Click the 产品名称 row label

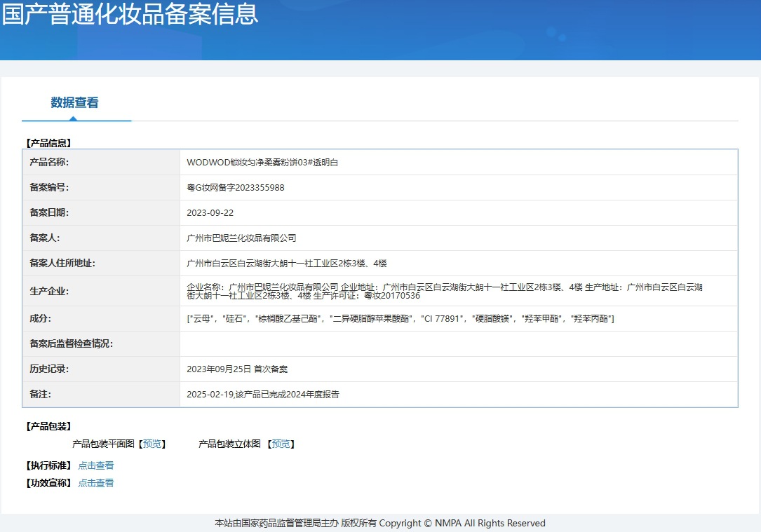click(49, 163)
